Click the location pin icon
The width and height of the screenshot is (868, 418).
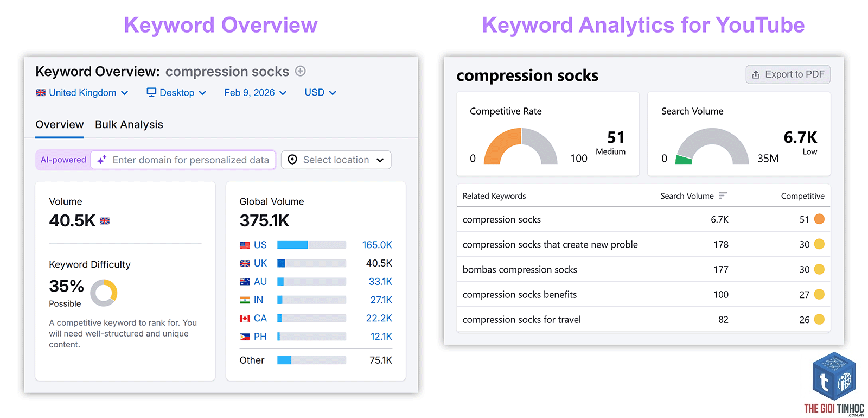click(292, 160)
